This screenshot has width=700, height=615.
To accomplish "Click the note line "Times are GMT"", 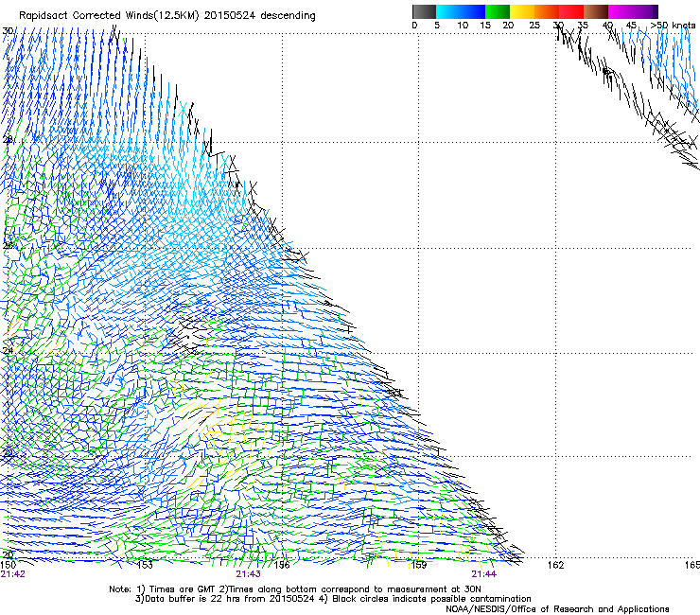I will (184, 589).
